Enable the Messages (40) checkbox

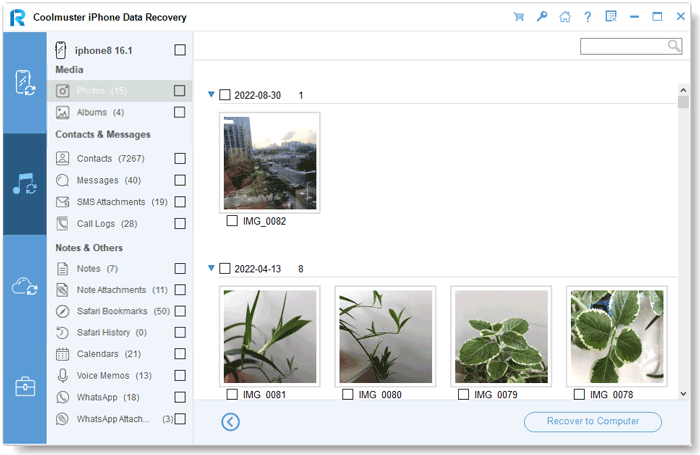180,180
